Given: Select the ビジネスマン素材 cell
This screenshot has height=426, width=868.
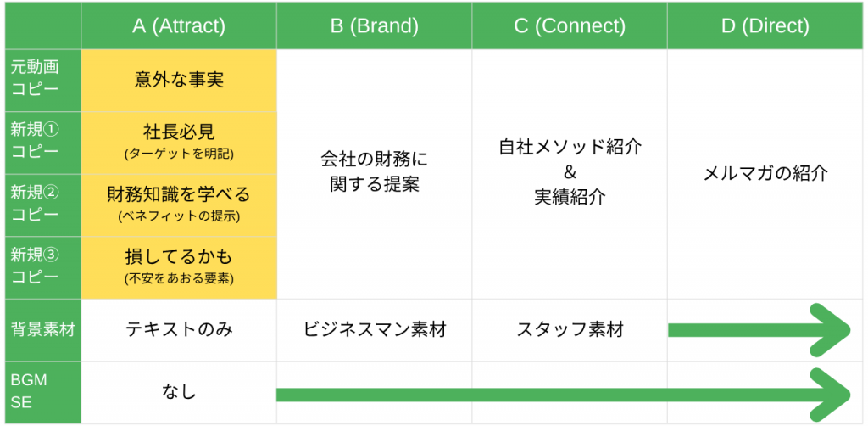Looking at the screenshot, I should (374, 331).
